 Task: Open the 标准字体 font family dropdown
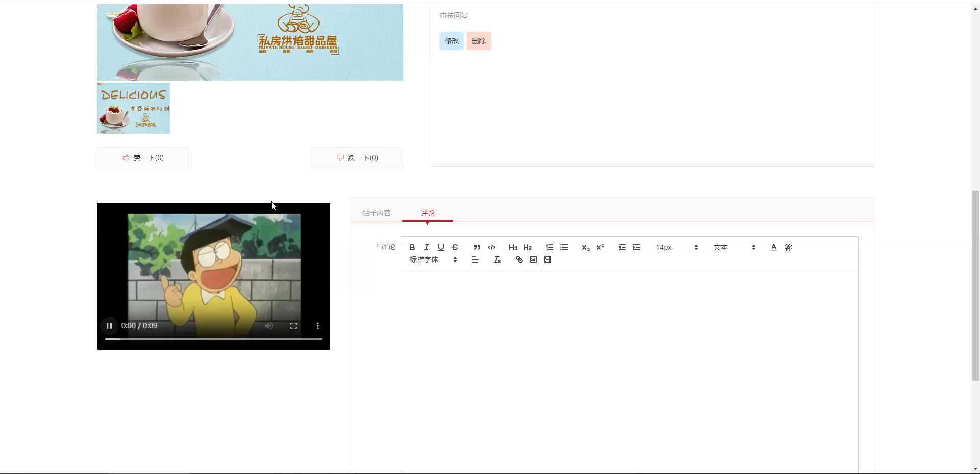433,259
